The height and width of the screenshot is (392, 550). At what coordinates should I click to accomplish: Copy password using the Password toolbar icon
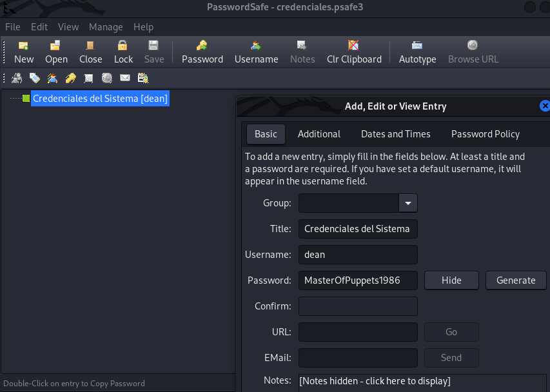pos(202,52)
